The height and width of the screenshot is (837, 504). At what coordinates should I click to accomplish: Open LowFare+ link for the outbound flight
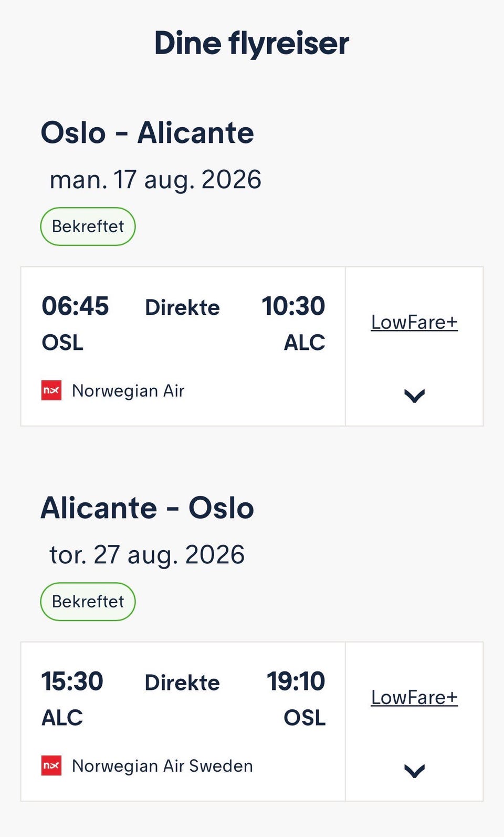[414, 322]
